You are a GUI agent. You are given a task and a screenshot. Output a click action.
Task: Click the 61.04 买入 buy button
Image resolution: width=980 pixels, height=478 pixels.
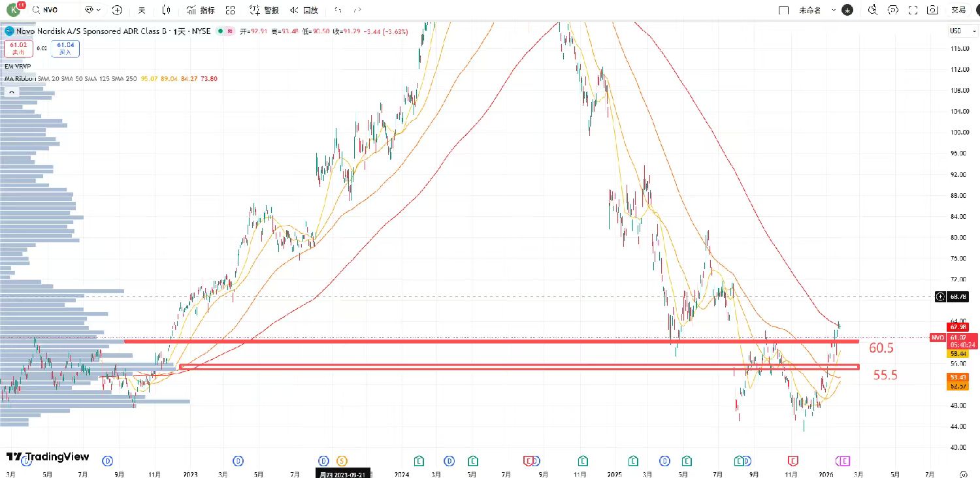(x=65, y=48)
